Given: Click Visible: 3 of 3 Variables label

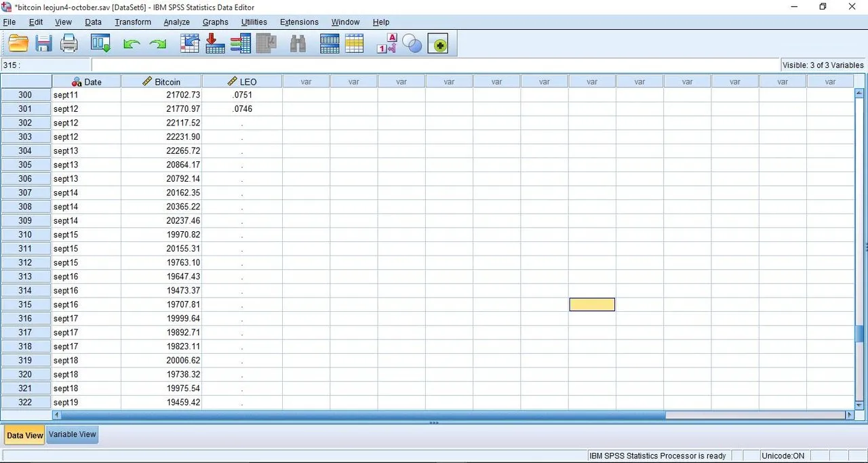Looking at the screenshot, I should coord(823,65).
